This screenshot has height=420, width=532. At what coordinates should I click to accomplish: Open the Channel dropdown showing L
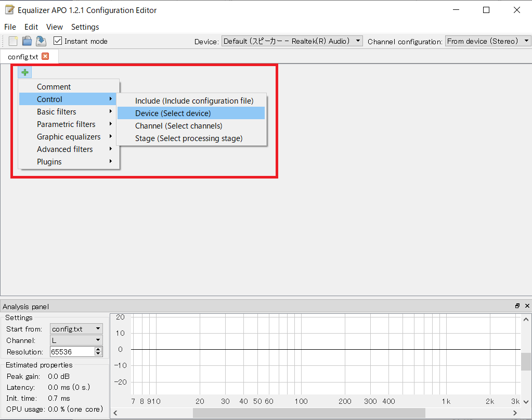(x=76, y=340)
